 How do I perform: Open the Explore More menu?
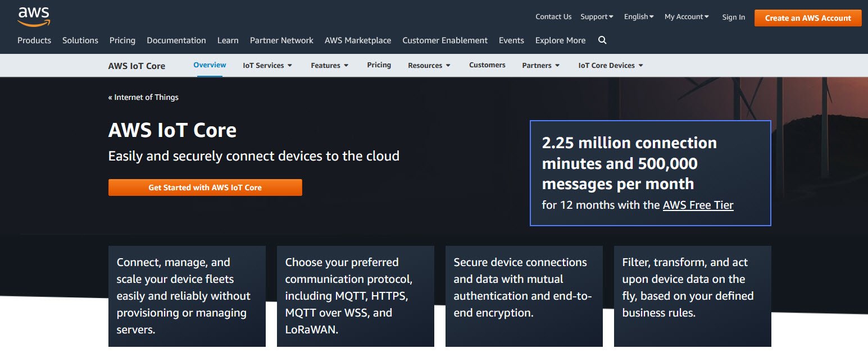(560, 40)
